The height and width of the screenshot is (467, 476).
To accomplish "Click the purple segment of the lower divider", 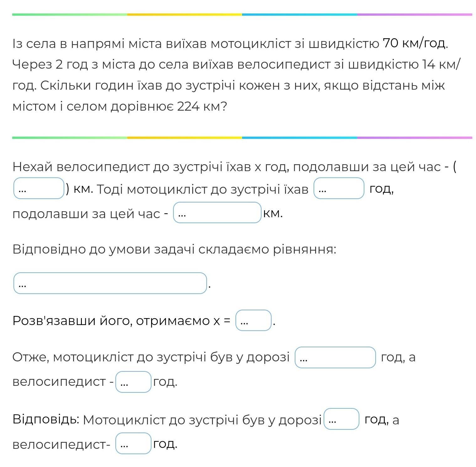I will (415, 138).
